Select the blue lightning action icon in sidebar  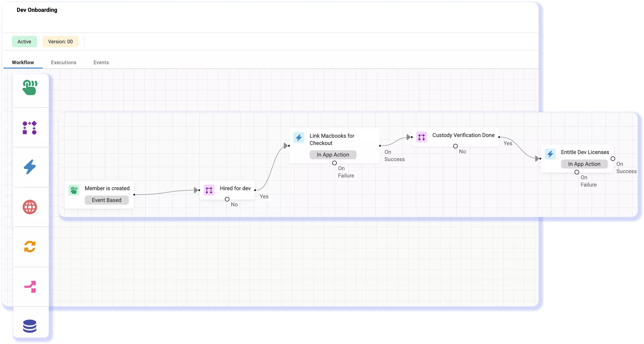tap(30, 167)
